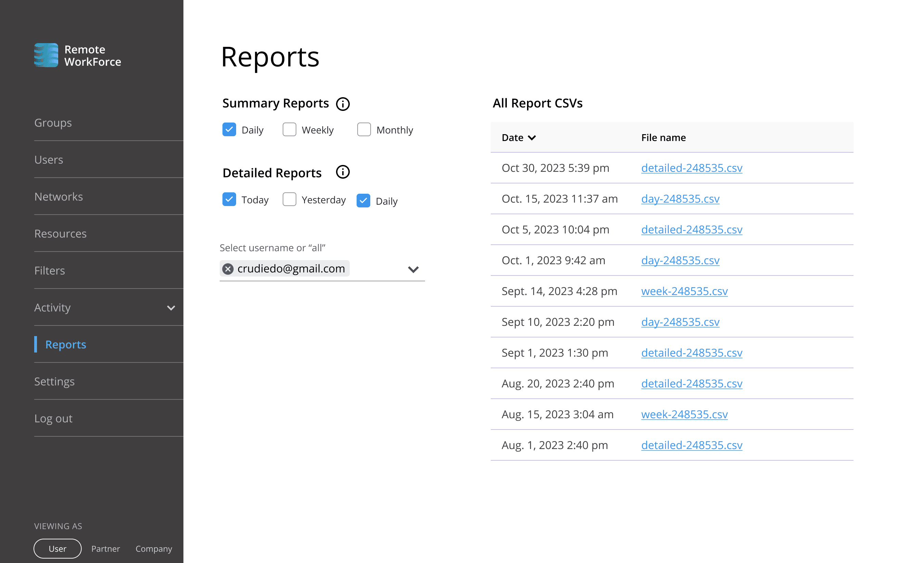Screen dimensions: 924x563
Task: Go to the Groups sidebar item
Action: [53, 123]
